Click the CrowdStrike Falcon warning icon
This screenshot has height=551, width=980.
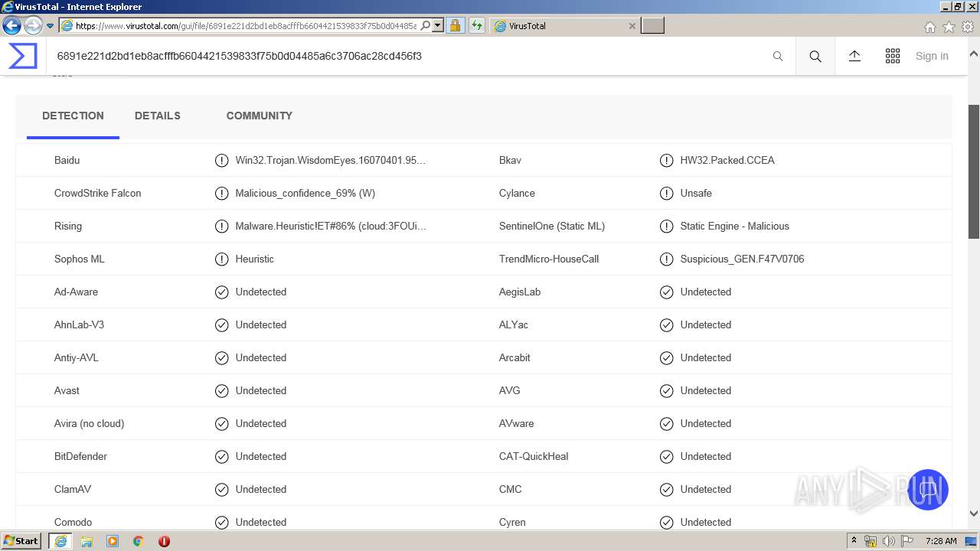tap(222, 194)
